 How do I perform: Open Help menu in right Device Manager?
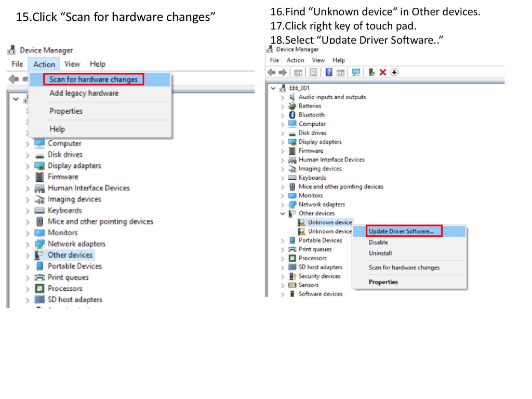coord(339,60)
